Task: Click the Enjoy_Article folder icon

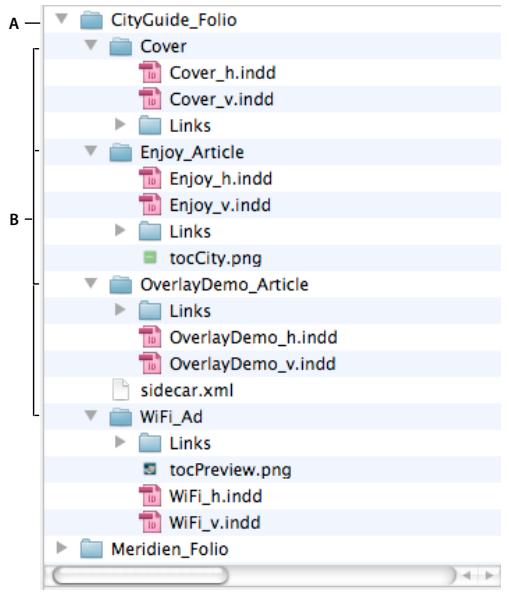Action: click(120, 152)
